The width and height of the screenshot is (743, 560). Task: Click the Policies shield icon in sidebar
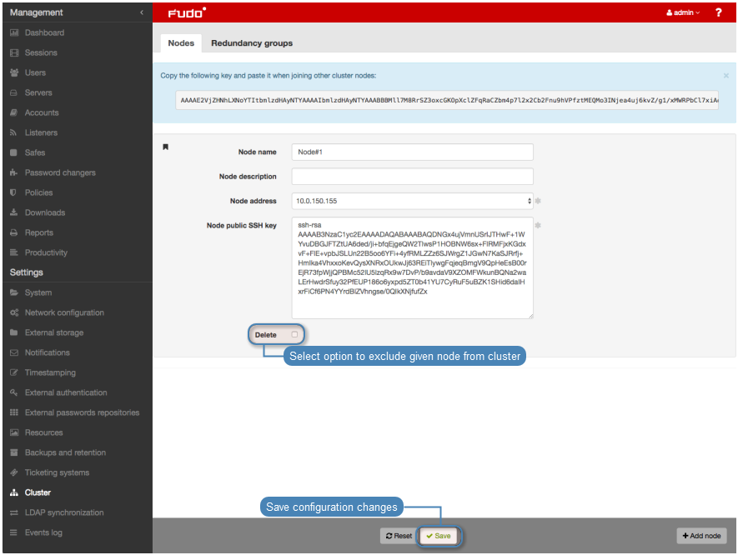(x=13, y=192)
